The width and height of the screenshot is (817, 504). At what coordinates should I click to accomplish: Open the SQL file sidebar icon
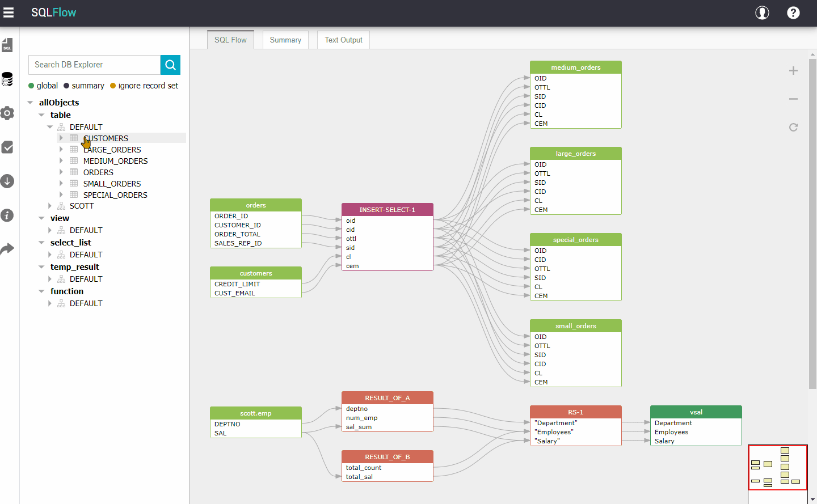click(7, 45)
